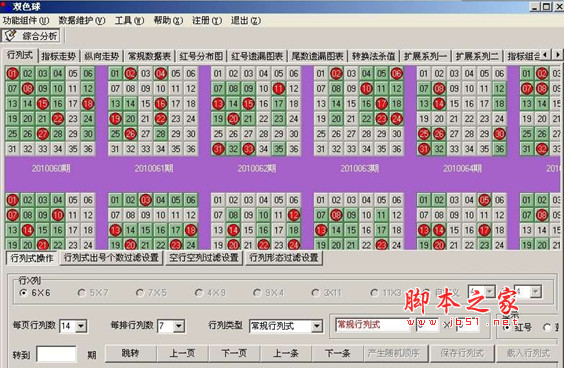The width and height of the screenshot is (565, 368).
Task: Click the 2010060期 label
Action: [x=51, y=168]
